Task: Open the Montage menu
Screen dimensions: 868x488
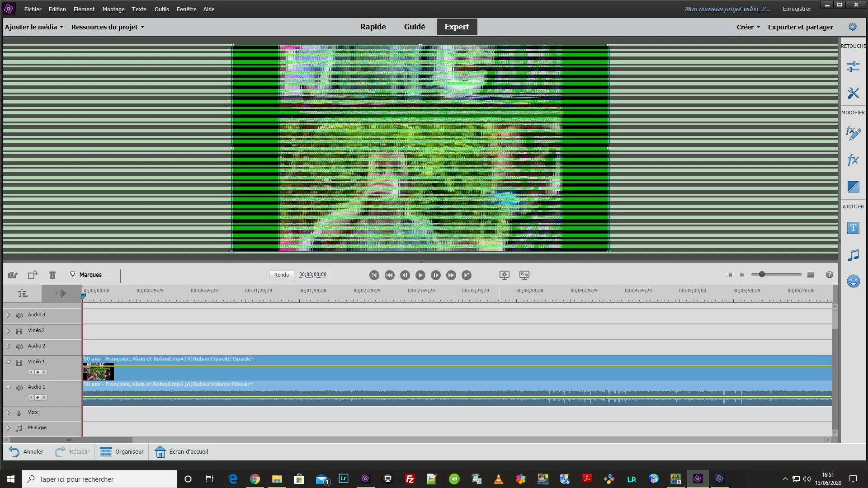Action: [113, 9]
